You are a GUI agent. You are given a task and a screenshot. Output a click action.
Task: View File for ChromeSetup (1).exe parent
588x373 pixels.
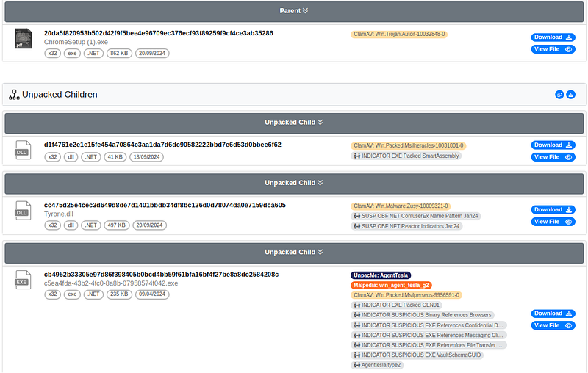coord(553,49)
